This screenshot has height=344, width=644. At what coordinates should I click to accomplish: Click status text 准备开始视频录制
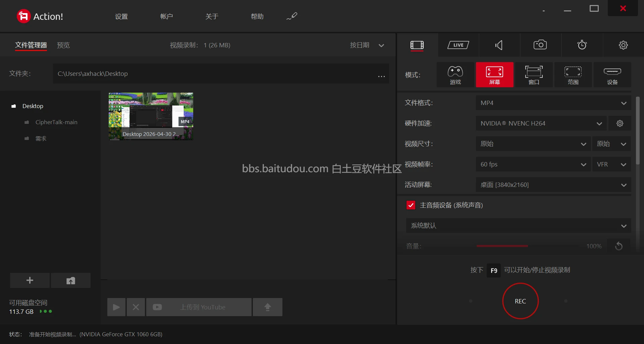pos(53,334)
